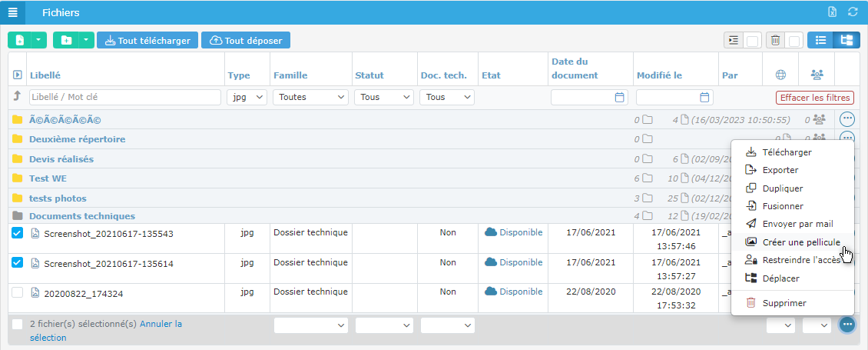Go up one folder level arrow
The width and height of the screenshot is (868, 350).
point(17,97)
